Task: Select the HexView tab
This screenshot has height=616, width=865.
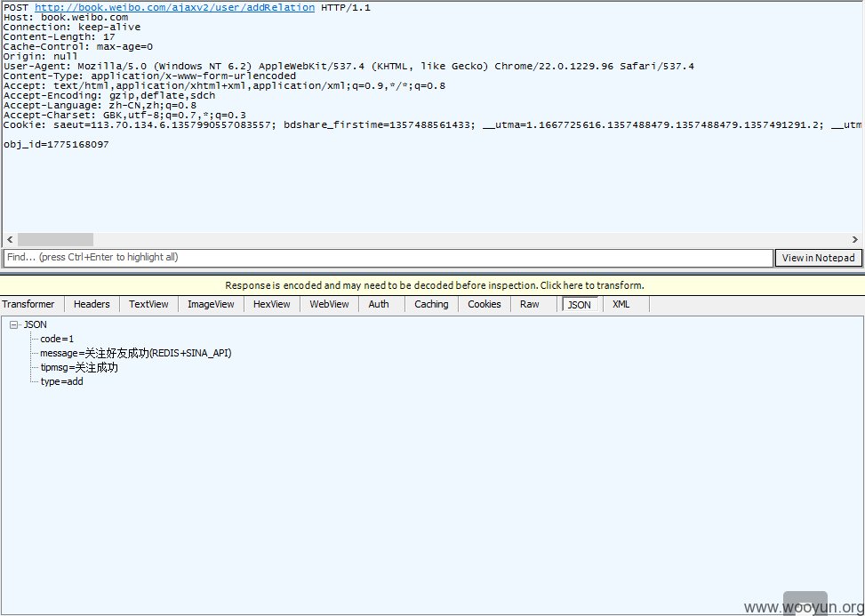Action: pyautogui.click(x=271, y=304)
